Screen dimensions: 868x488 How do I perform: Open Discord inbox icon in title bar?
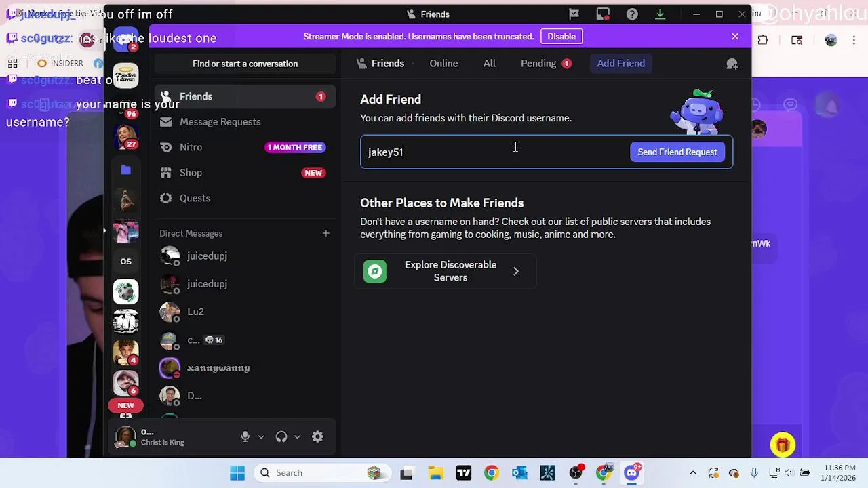point(603,14)
